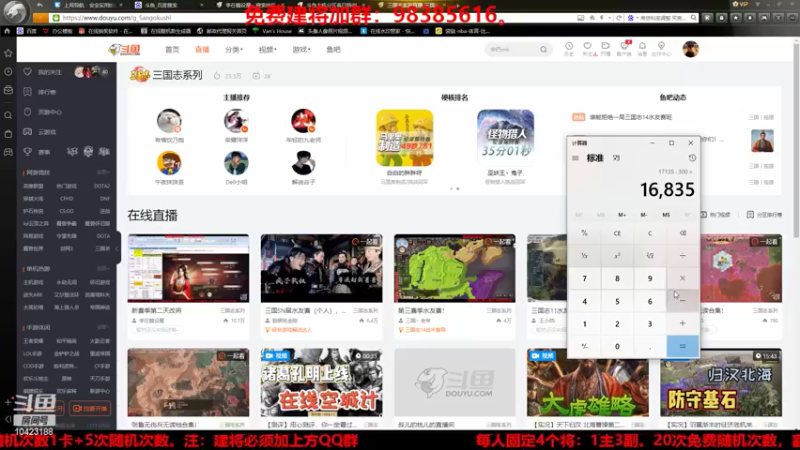Click the calculator x-squared key
This screenshot has width=800, height=450.
[617, 256]
